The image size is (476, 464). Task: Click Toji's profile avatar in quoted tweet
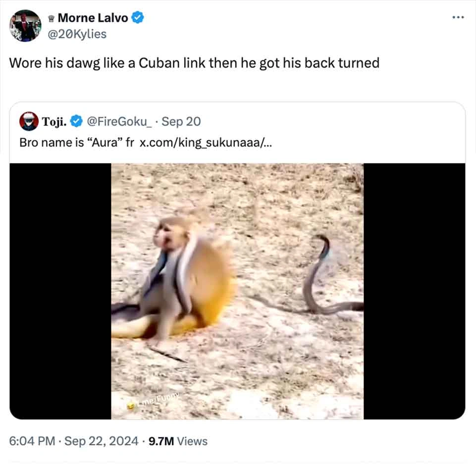tap(28, 121)
